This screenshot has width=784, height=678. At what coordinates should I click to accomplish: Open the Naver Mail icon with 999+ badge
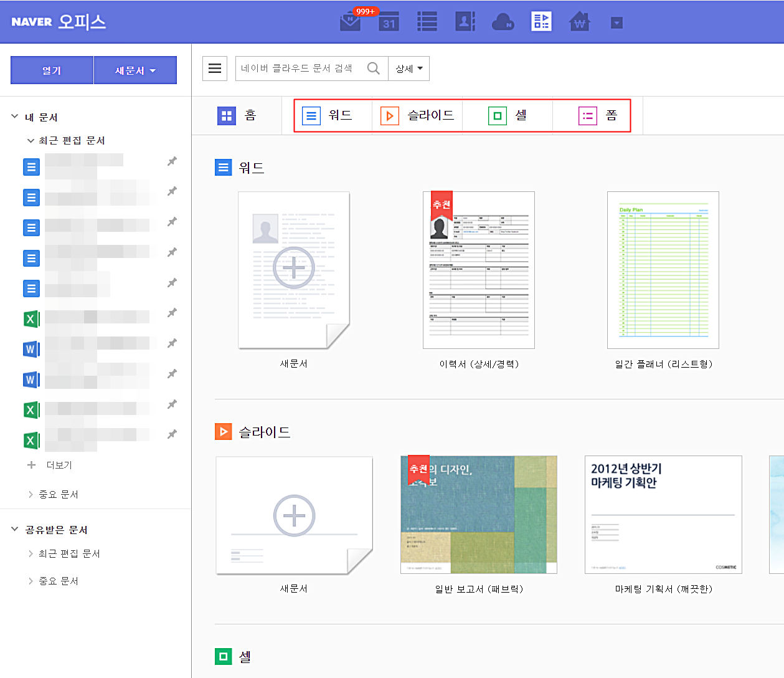coord(351,22)
